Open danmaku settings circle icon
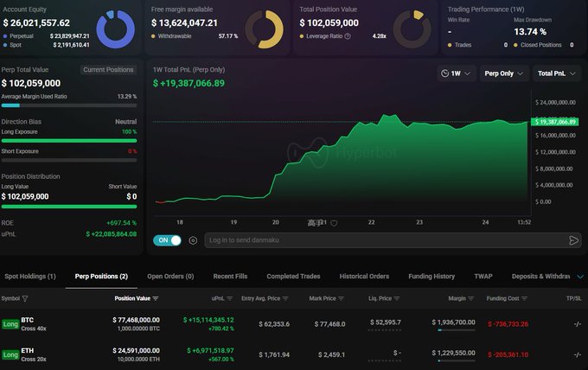Screen dimensions: 588x370 [x=193, y=240]
